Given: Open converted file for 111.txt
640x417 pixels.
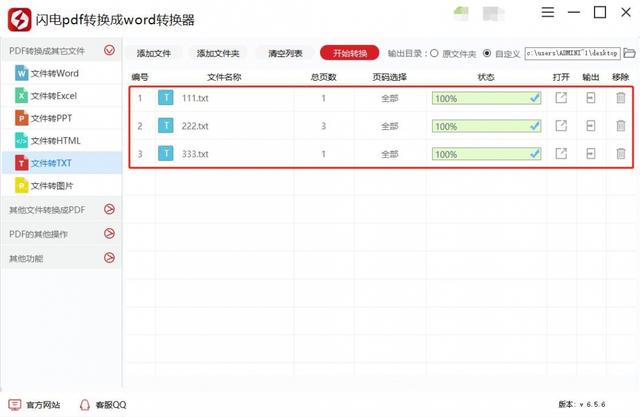Looking at the screenshot, I should tap(561, 98).
